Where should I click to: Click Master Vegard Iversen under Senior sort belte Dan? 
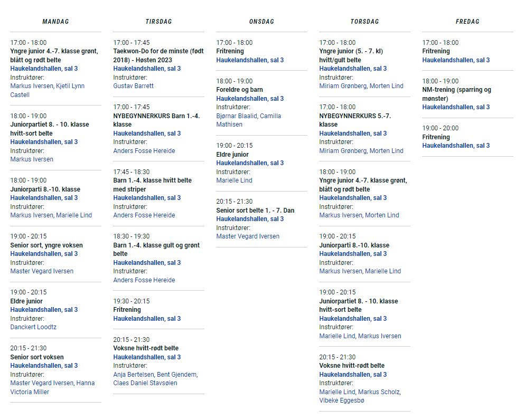(x=248, y=236)
